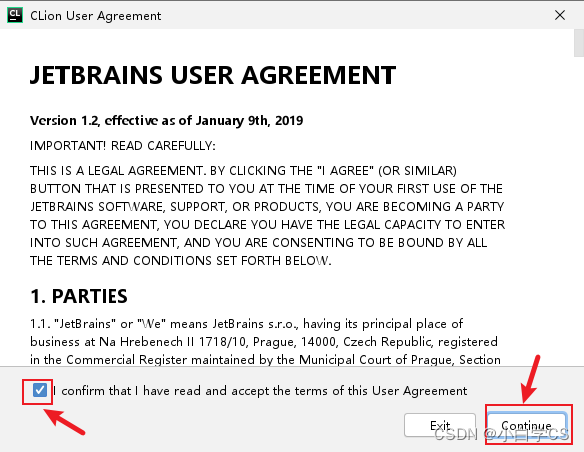Click the line starting 'JETBRAINS SOFTWARE, SUPPORT'

tap(267, 207)
